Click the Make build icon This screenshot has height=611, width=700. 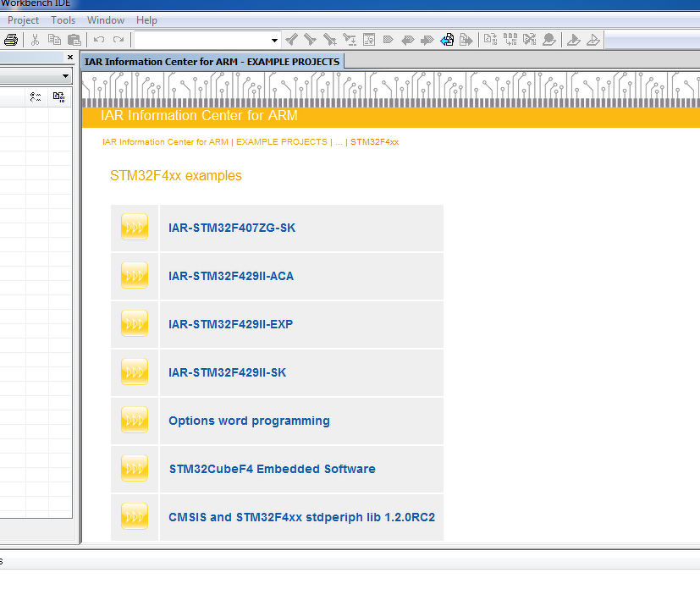(x=510, y=40)
